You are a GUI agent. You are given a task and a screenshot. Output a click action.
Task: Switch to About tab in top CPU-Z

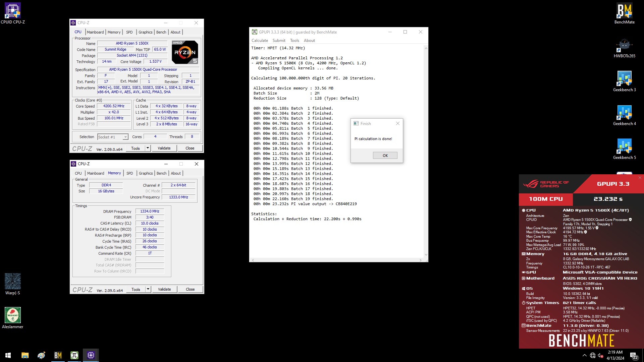click(175, 32)
